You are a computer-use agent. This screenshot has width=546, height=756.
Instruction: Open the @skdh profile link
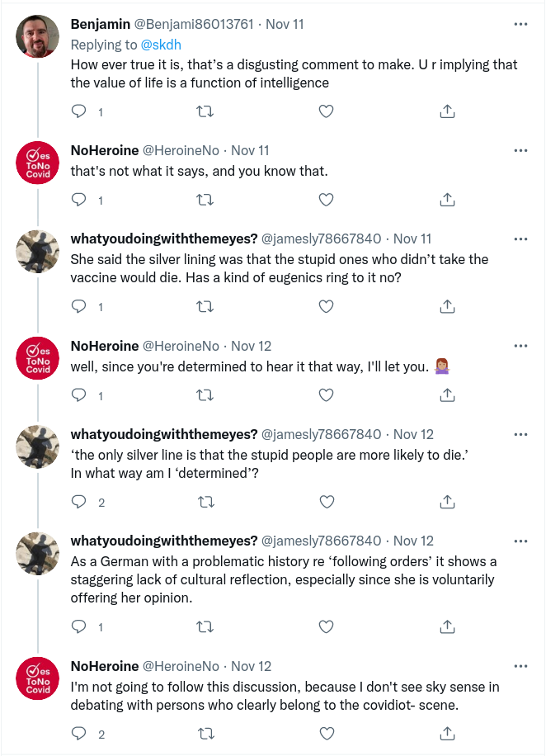click(144, 43)
